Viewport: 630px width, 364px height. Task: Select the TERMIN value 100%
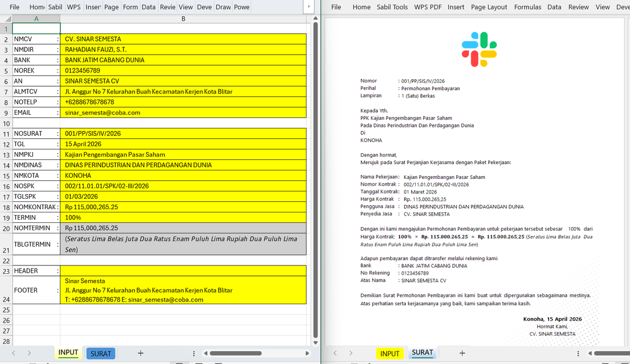click(183, 217)
